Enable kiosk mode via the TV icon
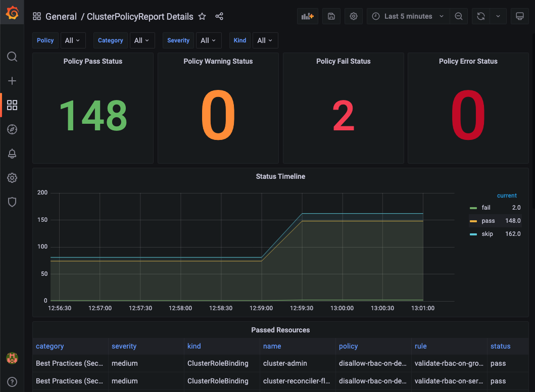The width and height of the screenshot is (535, 392). pos(519,16)
